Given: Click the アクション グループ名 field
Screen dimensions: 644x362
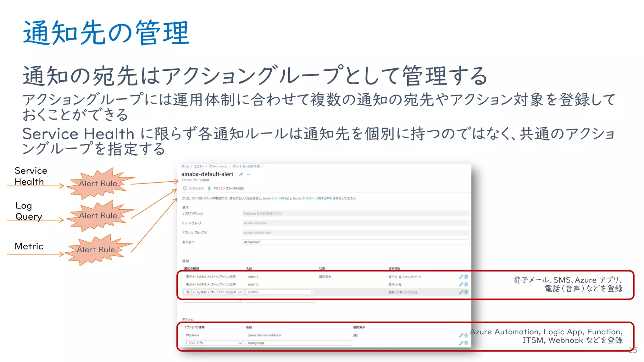Looking at the screenshot, I should 355,233.
